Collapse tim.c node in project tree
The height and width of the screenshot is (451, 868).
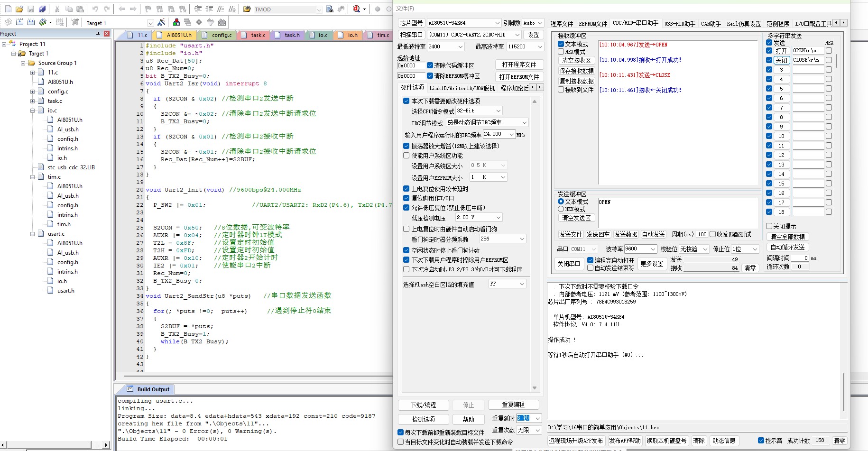tap(33, 177)
